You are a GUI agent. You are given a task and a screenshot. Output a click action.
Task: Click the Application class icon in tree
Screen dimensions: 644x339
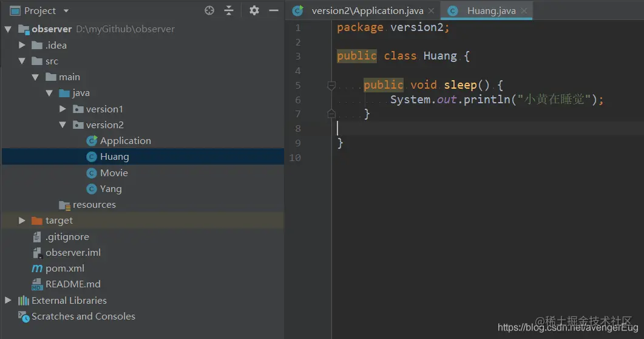click(x=92, y=141)
